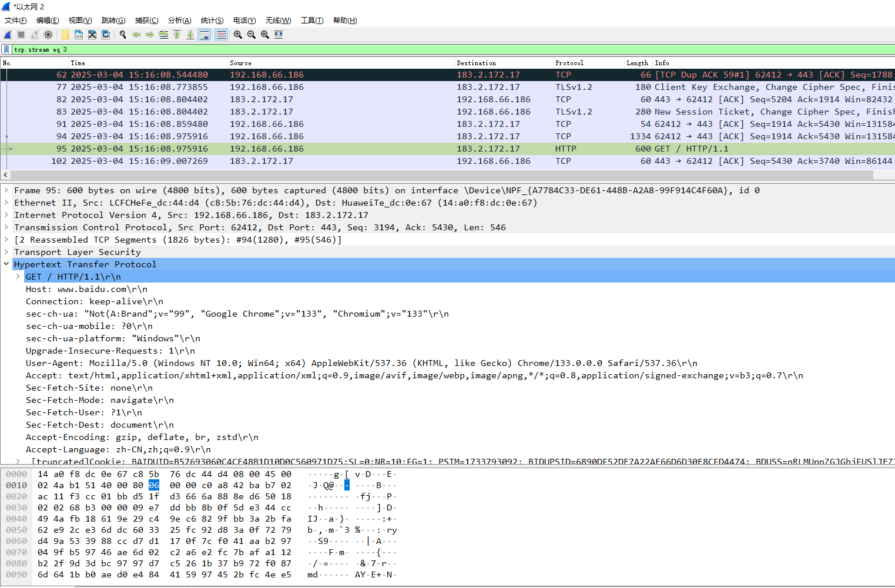Zoom in on the packet list text

(x=238, y=35)
